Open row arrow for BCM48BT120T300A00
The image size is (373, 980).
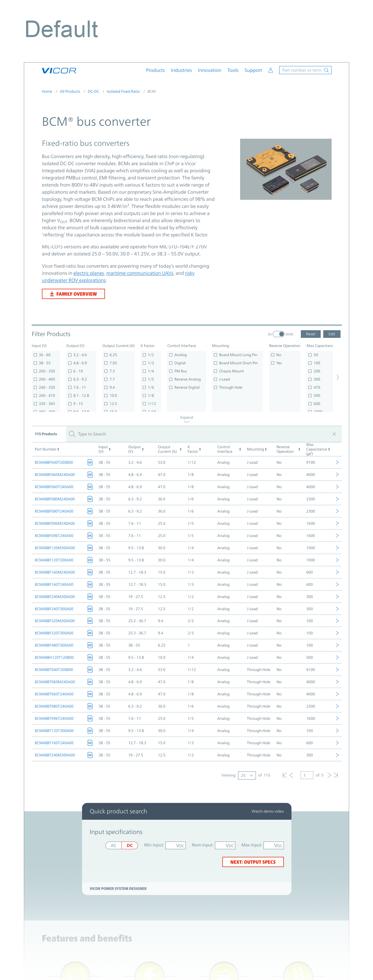[337, 730]
